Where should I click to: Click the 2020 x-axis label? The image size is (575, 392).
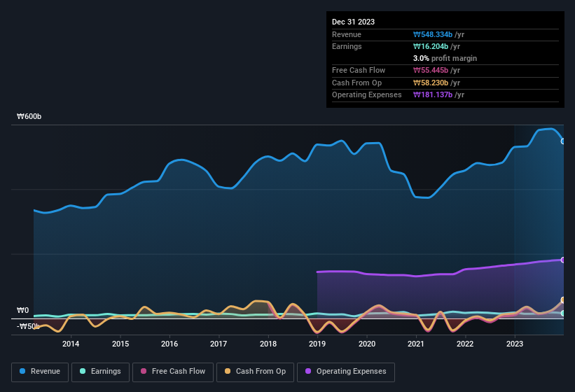[367, 344]
